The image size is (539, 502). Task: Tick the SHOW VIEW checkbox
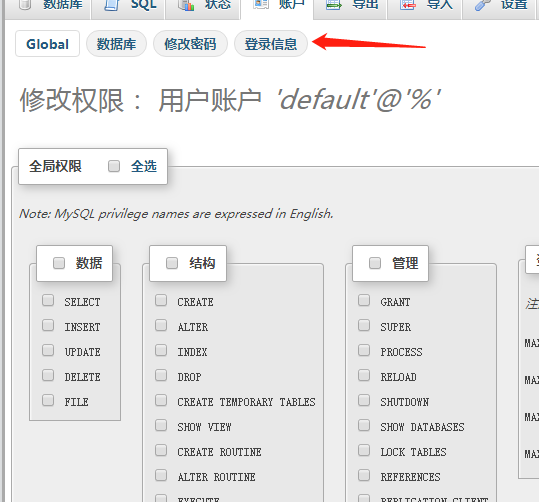coord(161,425)
